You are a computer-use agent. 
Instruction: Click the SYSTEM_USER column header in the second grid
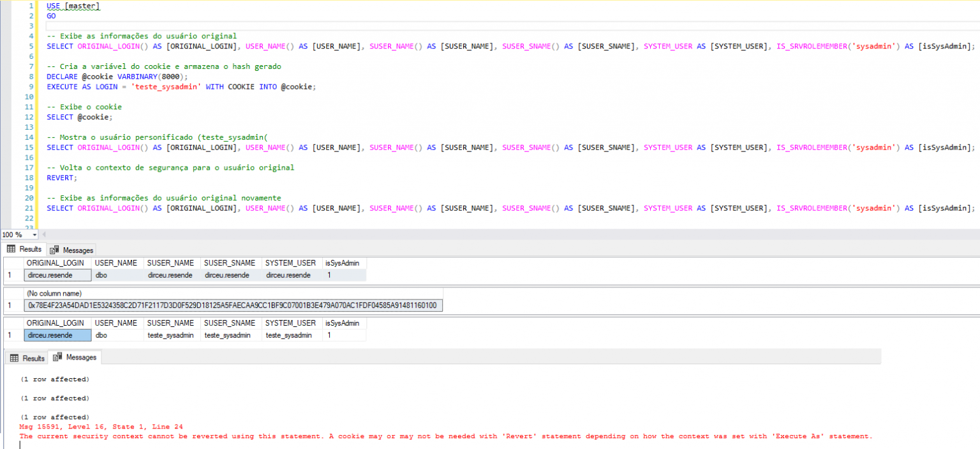[x=290, y=323]
